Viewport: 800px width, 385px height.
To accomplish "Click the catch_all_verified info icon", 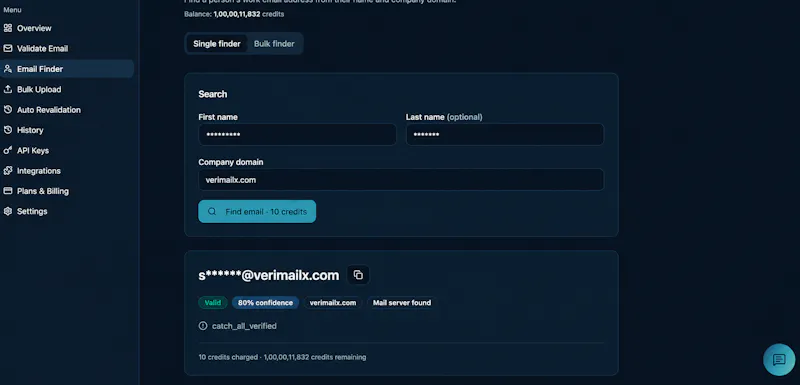I will pos(203,325).
